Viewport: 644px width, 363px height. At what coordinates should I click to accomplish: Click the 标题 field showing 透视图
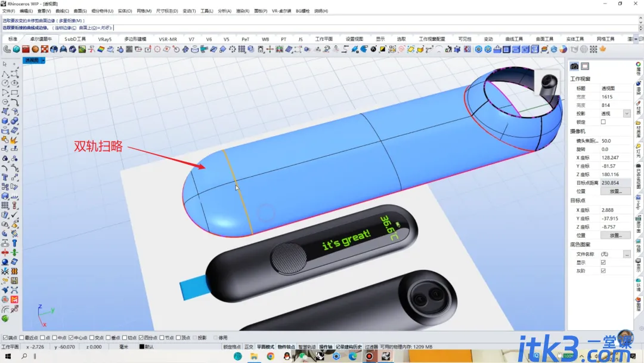615,88
